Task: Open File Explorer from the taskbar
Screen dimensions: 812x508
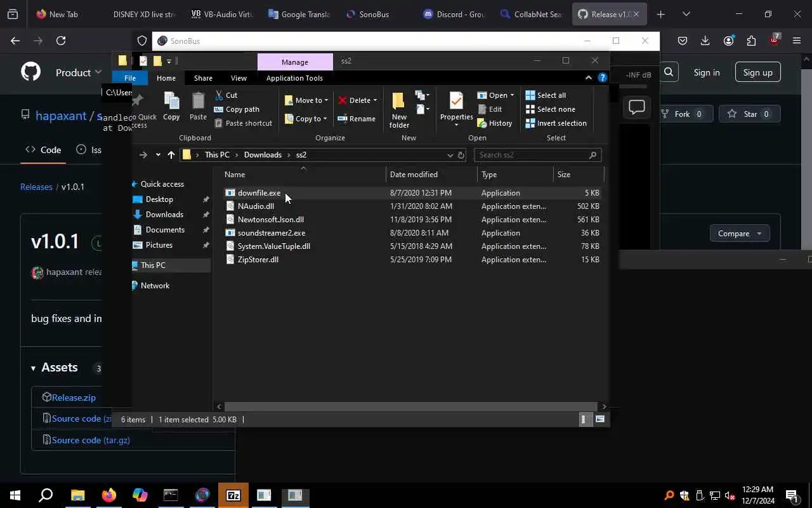Action: pos(77,495)
